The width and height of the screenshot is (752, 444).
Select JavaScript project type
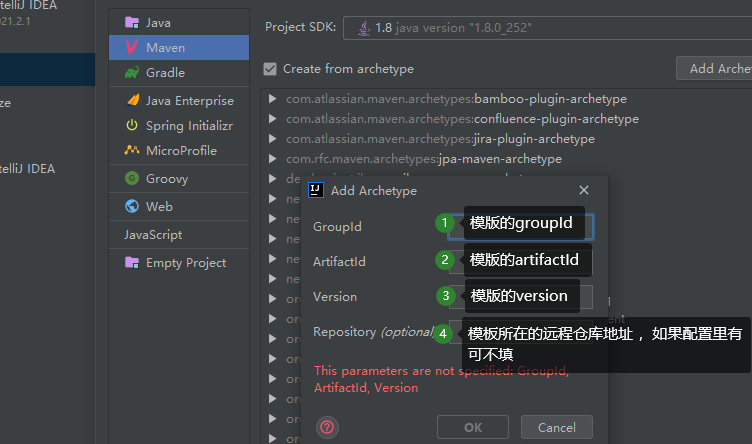(x=179, y=234)
